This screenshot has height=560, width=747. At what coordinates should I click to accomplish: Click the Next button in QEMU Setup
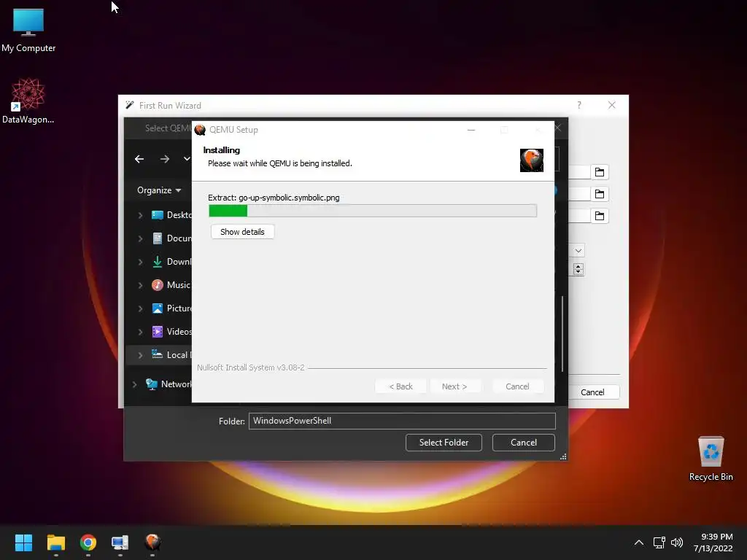click(x=454, y=386)
